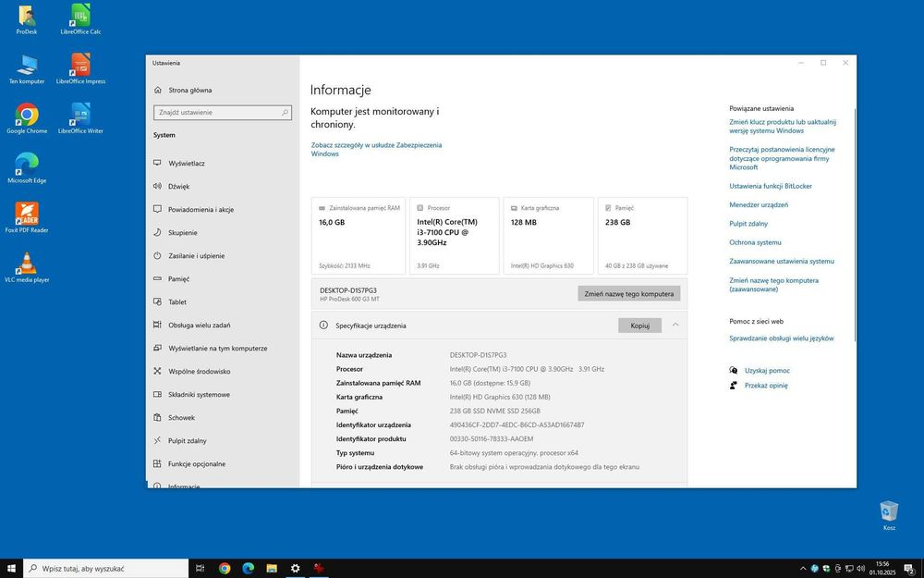Click the taskbar search box
This screenshot has height=578, width=924.
[x=106, y=569]
